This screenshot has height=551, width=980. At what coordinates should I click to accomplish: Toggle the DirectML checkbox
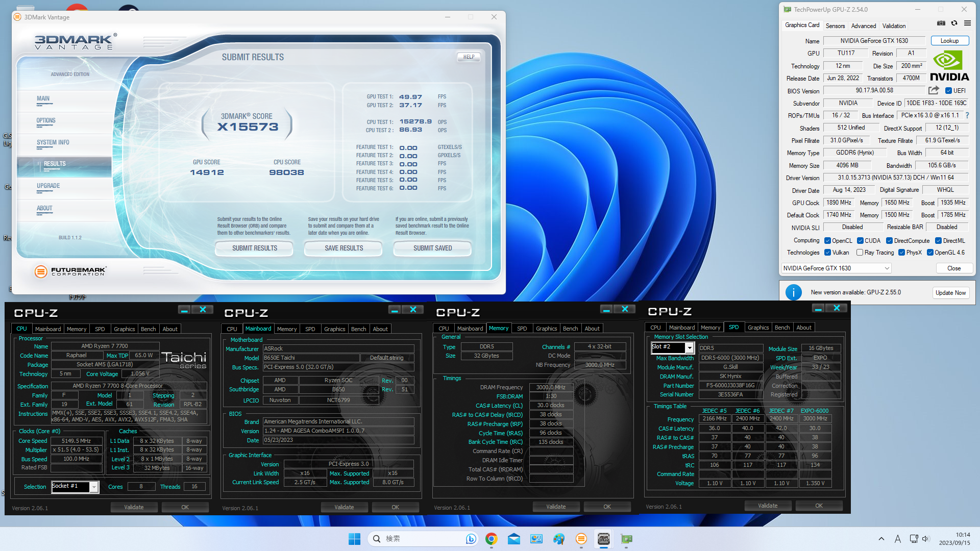(938, 241)
